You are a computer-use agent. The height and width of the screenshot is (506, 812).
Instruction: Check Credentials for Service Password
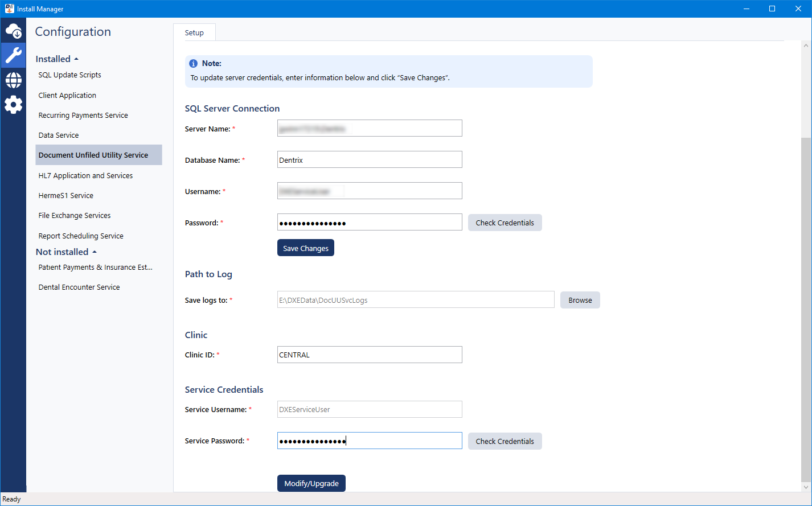pos(505,442)
